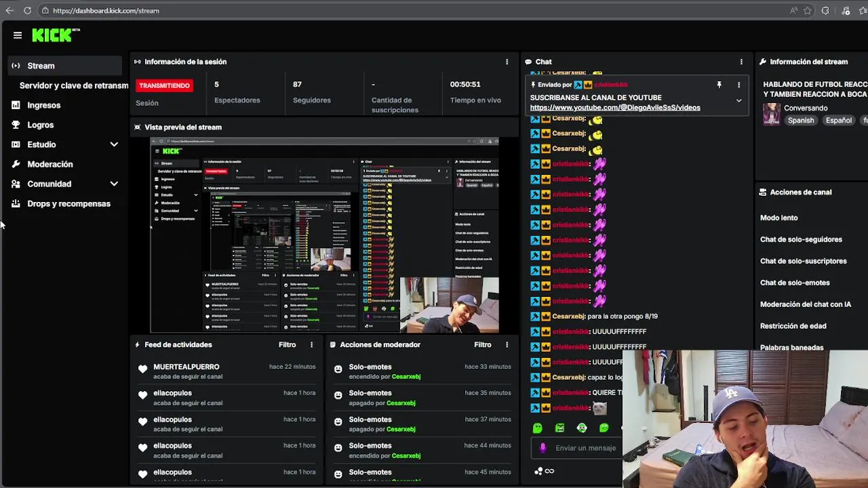Toggle Moderación del chat con IA

point(806,304)
